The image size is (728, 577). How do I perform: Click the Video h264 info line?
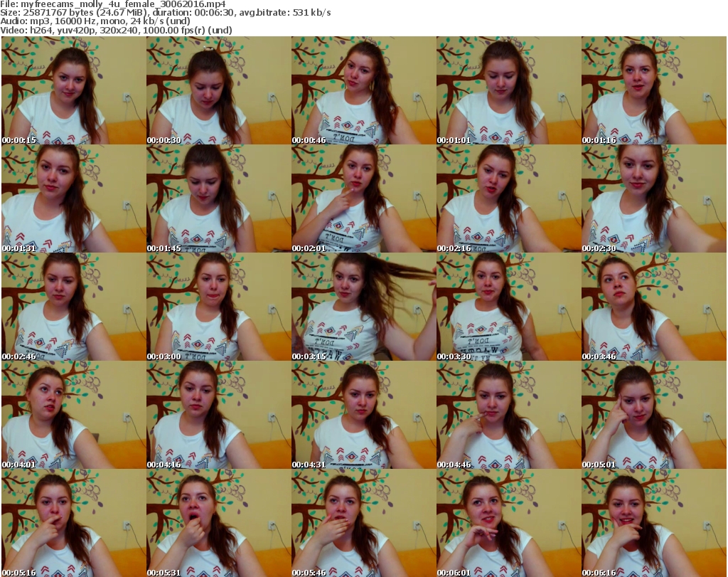[116, 30]
